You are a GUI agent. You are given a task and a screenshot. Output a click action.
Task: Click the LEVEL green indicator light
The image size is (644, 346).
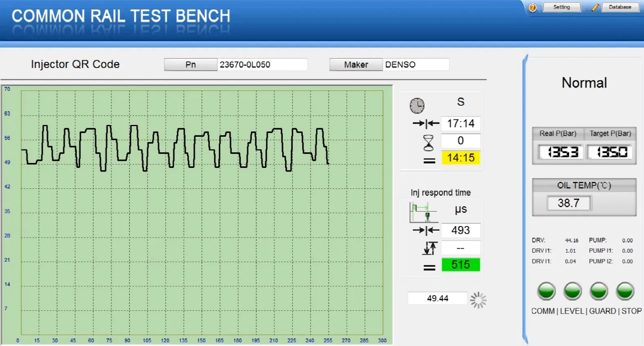[x=572, y=291]
